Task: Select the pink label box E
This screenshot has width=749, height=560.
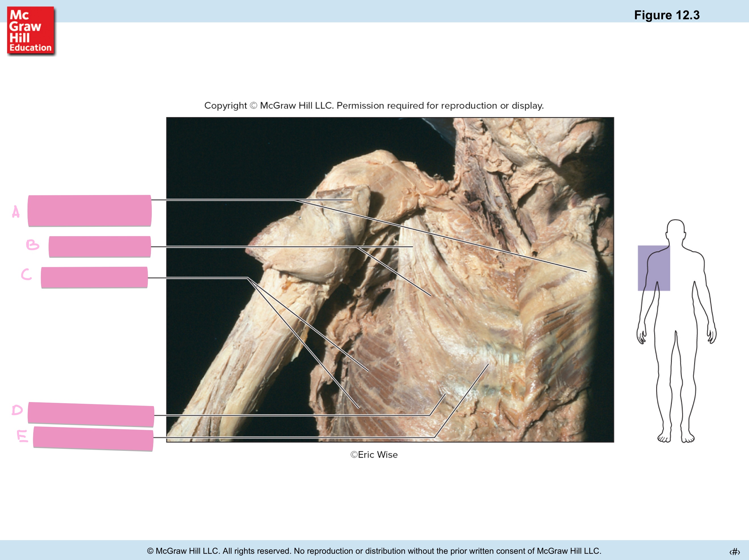Action: [93, 439]
